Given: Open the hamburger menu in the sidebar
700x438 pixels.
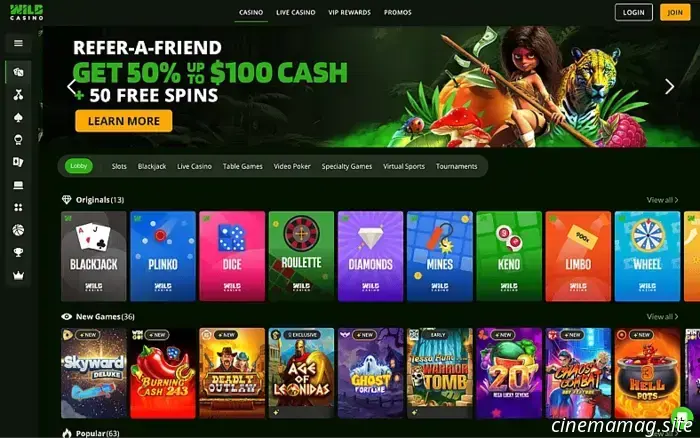Looking at the screenshot, I should [18, 43].
